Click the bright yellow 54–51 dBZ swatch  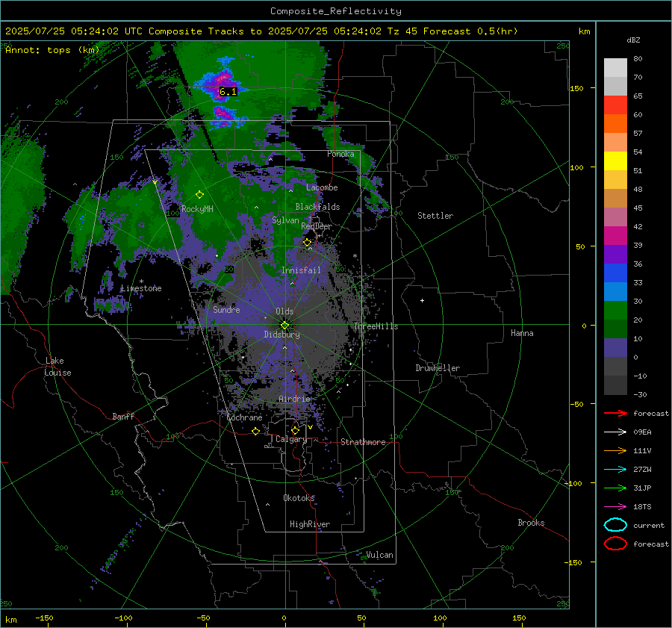[x=615, y=161]
